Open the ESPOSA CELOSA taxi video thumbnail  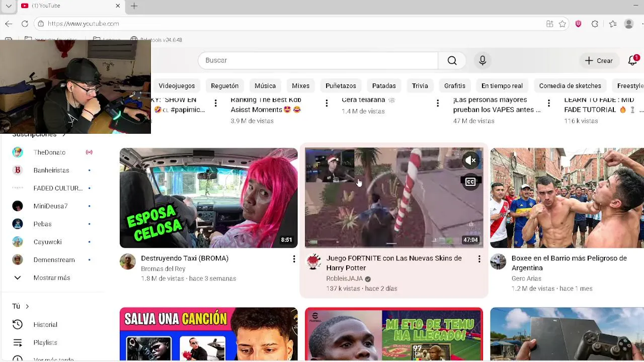(209, 198)
